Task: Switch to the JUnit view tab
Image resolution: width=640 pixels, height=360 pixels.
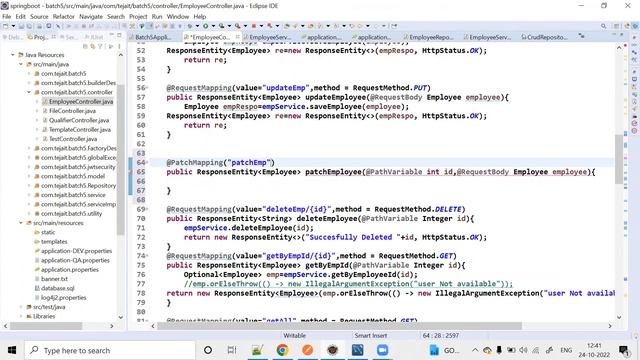Action: click(94, 37)
